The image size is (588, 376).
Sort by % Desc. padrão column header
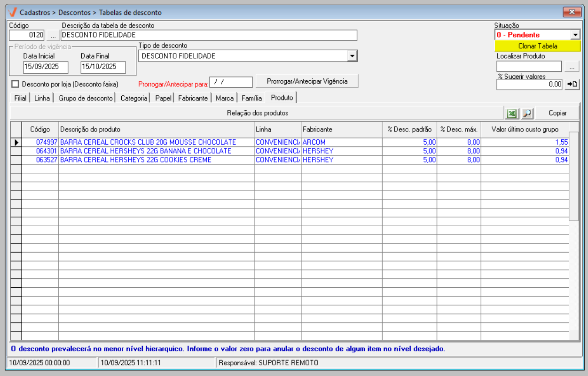409,130
